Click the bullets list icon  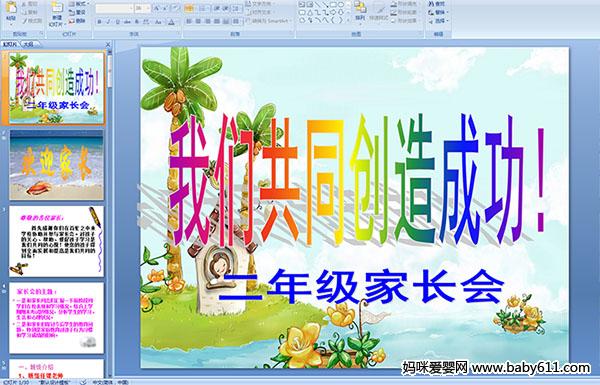(189, 8)
